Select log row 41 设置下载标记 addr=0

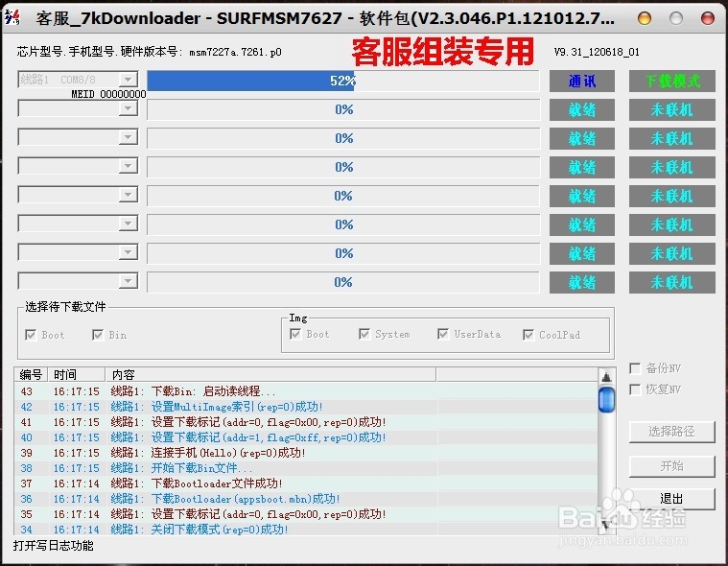[x=306, y=422]
